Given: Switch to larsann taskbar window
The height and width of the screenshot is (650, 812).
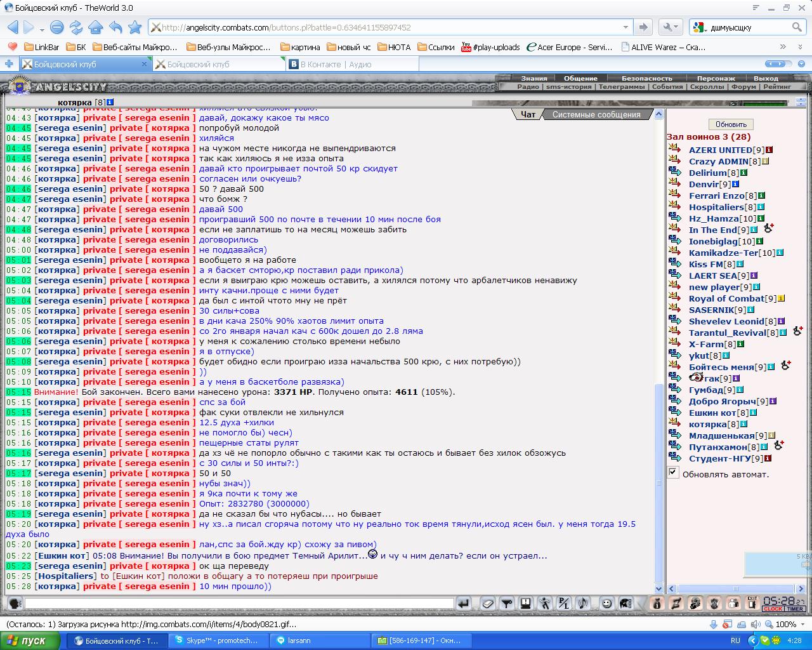Looking at the screenshot, I should click(x=320, y=640).
